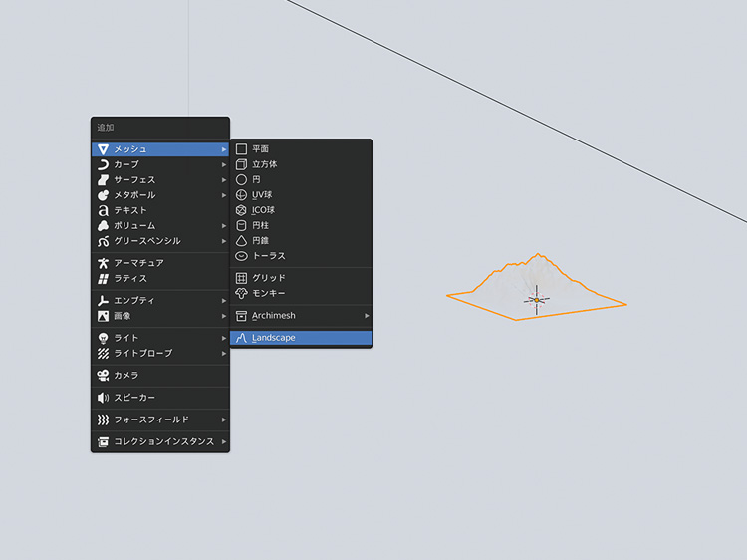Add a Landscape mesh

tap(299, 338)
